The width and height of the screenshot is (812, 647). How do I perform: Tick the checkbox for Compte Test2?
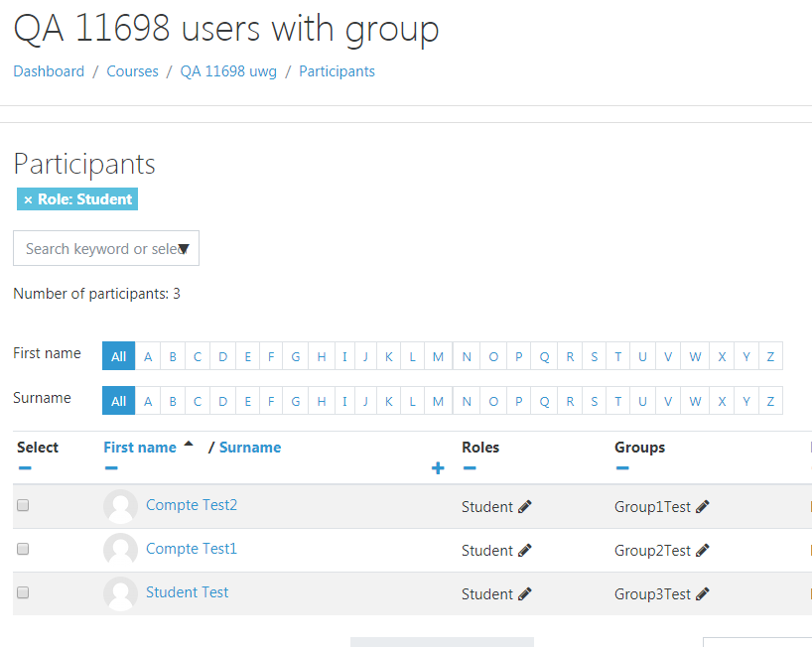click(x=23, y=505)
